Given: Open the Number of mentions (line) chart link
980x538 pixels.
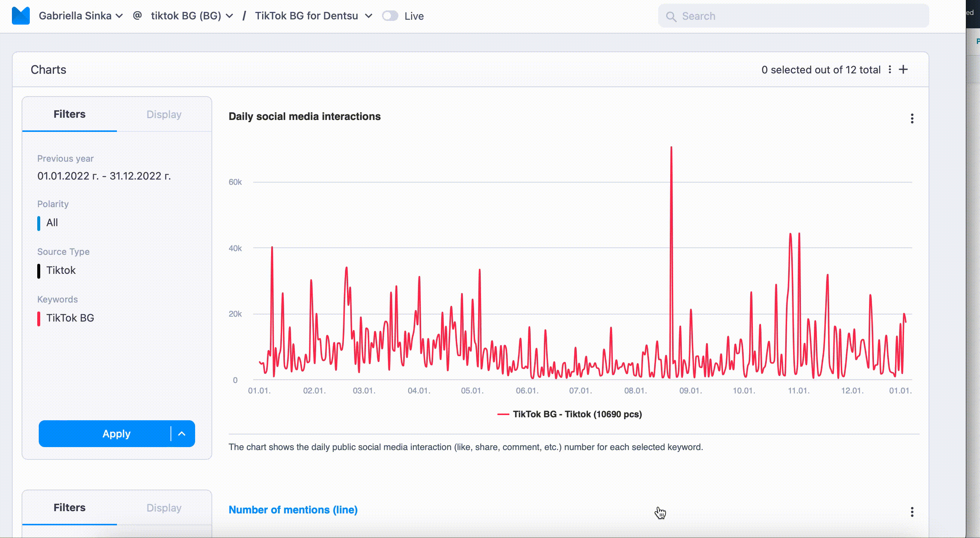Looking at the screenshot, I should [293, 510].
